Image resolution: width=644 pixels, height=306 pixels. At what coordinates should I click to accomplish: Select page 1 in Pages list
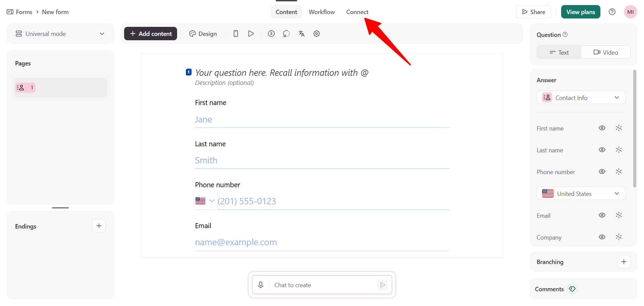[60, 88]
